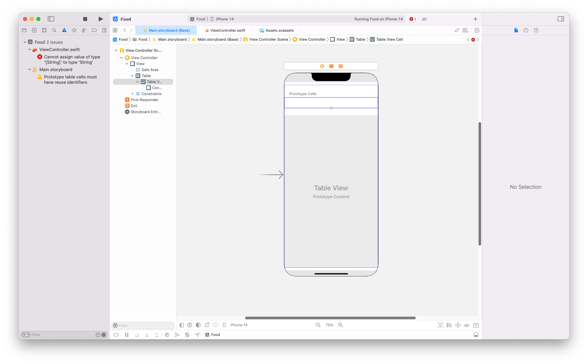Select the Safe Area outline item

[147, 70]
